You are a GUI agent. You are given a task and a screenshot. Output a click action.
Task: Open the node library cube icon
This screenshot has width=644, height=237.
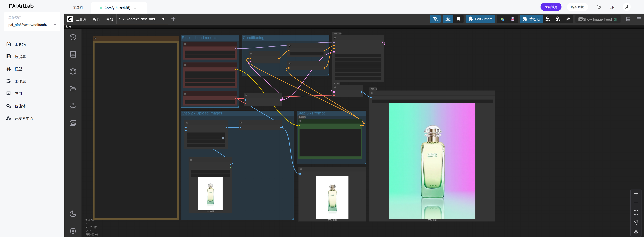pos(73,71)
